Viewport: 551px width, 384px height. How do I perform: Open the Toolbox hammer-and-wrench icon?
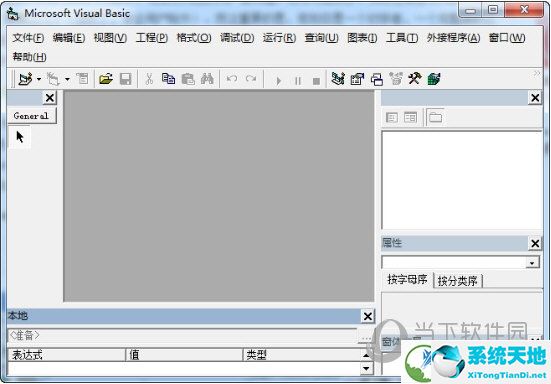pos(415,78)
